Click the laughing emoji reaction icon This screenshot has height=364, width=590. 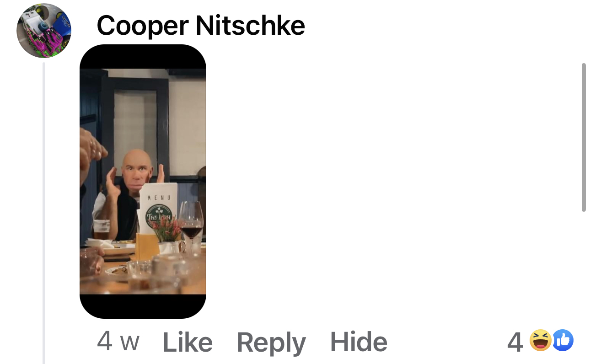[540, 341]
